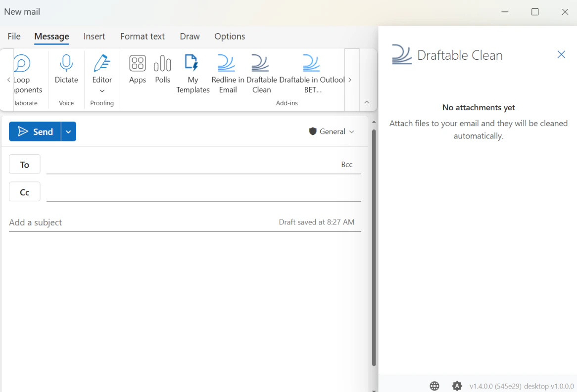Click in the To address field

pos(192,165)
